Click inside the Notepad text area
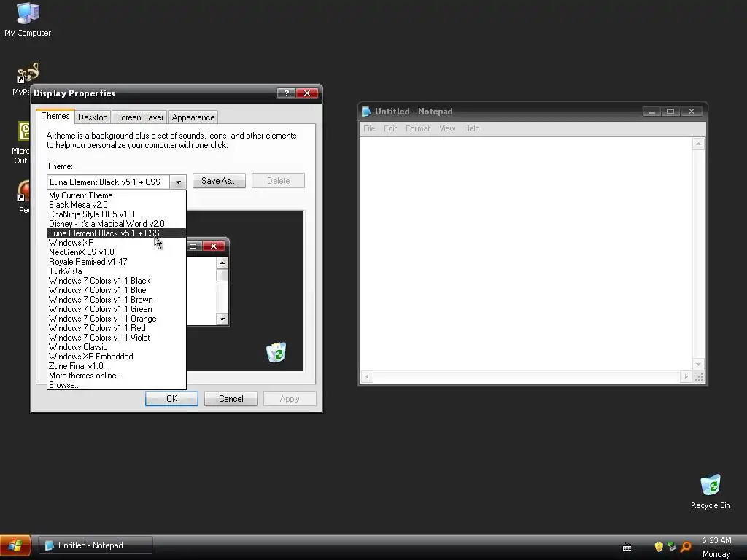The image size is (747, 560). 526,254
